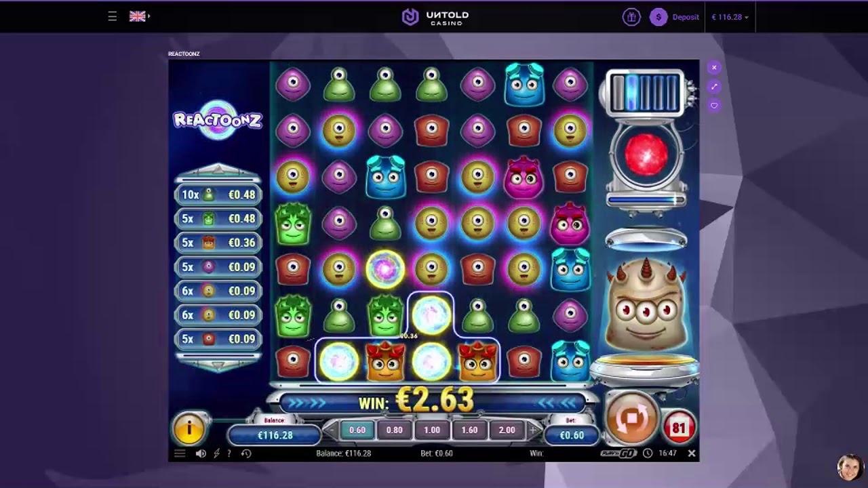Select the 1.00 bet value

pos(432,430)
